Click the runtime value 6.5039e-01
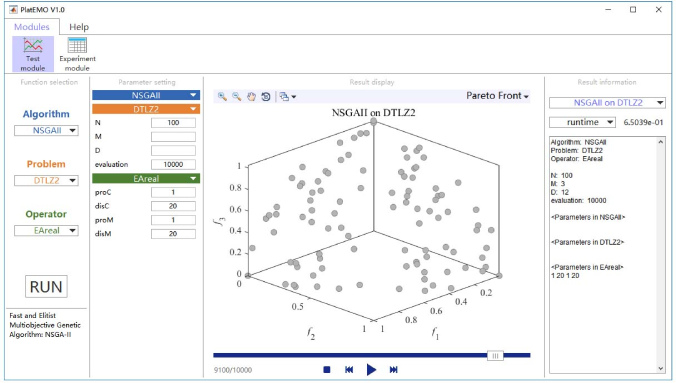676x383 pixels. (x=643, y=122)
